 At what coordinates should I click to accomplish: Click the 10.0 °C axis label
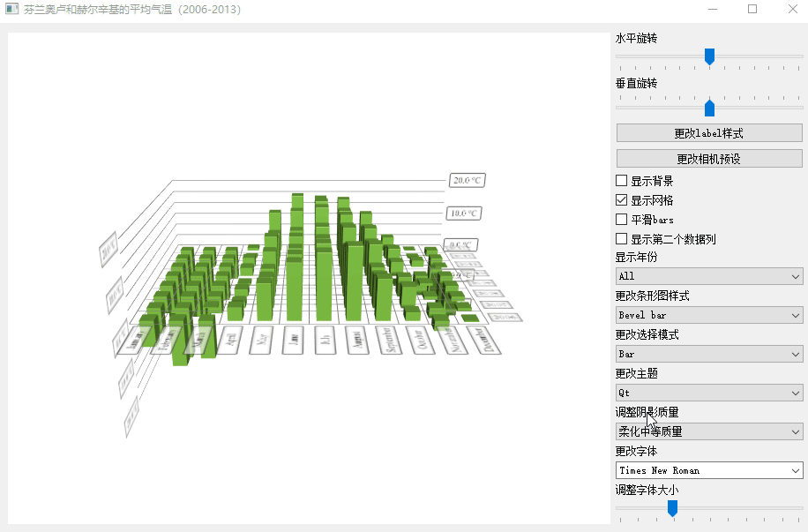click(x=463, y=213)
